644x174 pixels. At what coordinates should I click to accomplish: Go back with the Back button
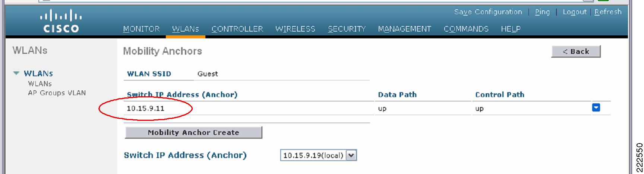576,51
